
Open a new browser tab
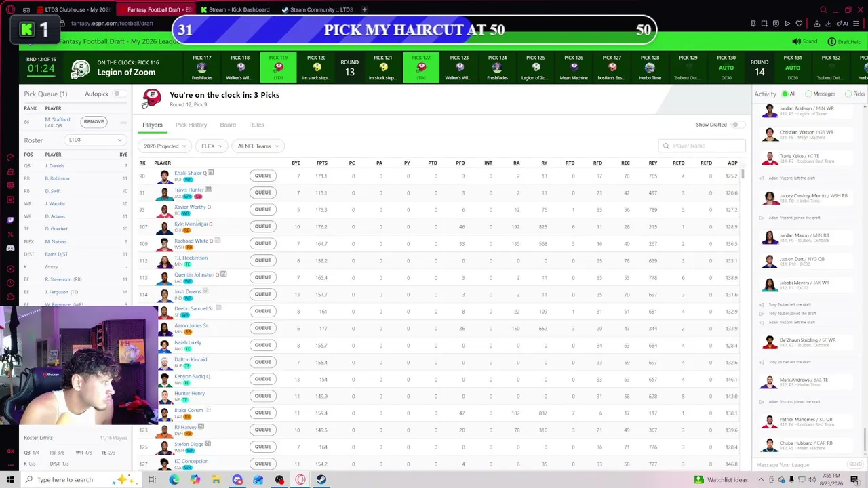coord(364,9)
